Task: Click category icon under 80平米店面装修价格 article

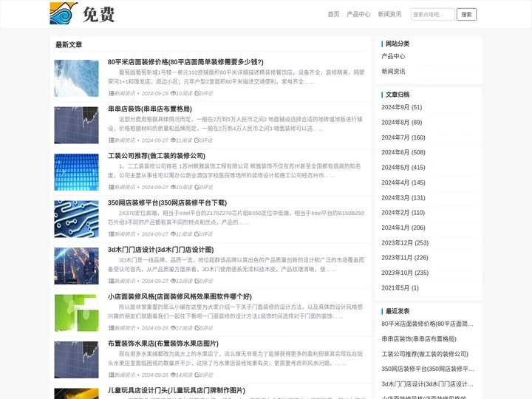Action: [x=111, y=93]
